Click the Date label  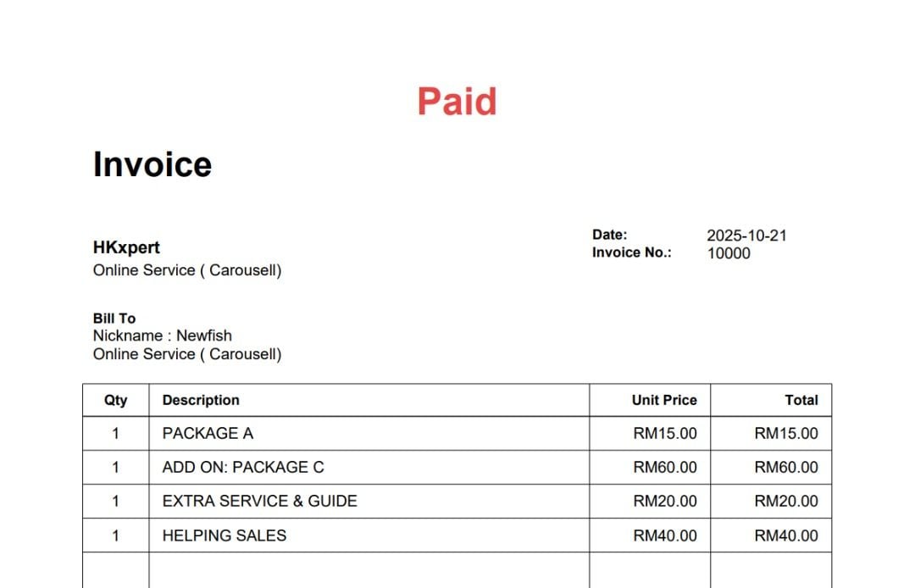click(609, 235)
